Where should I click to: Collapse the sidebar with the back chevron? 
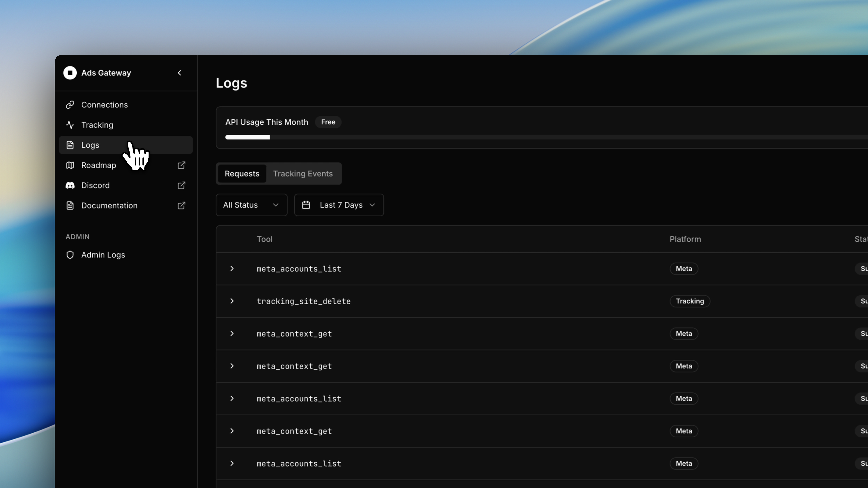(179, 73)
